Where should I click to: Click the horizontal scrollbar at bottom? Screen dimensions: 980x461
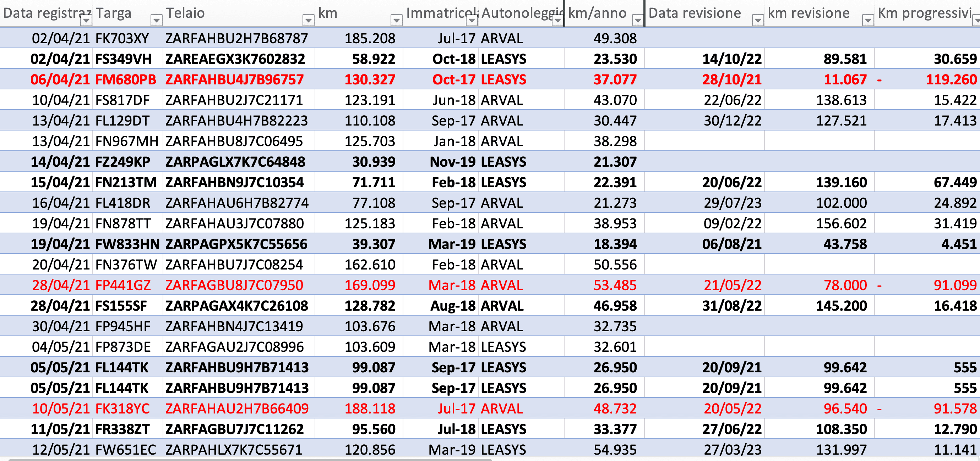tap(250, 460)
